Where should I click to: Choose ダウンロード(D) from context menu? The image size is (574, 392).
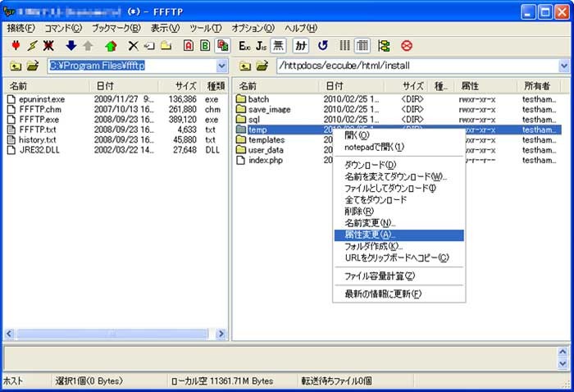399,165
